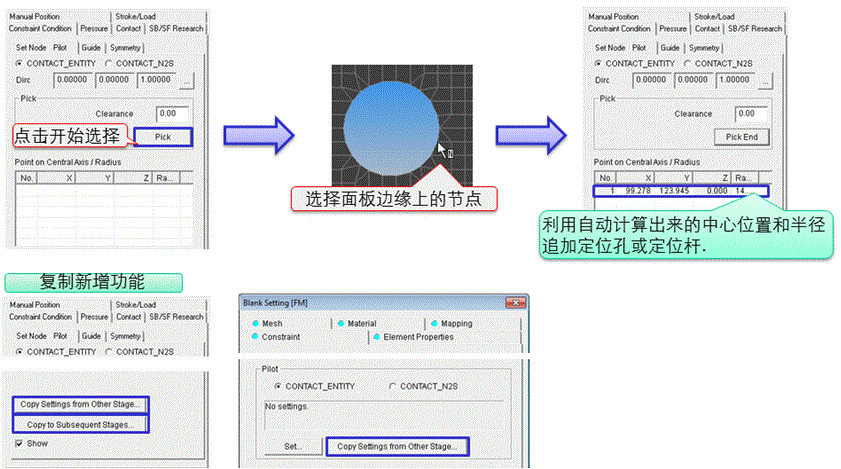Click the Clearance field above the Pick button

pos(174,113)
